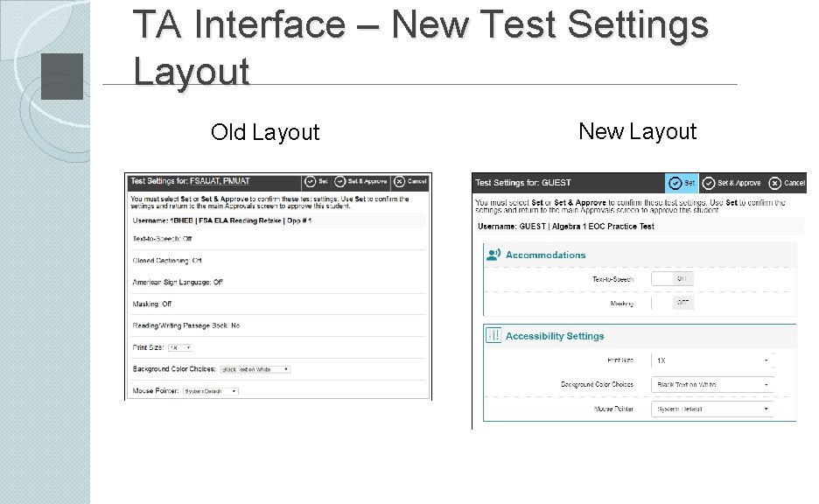
Task: Open Background Color Choices dropdown in New Layout
Action: (x=712, y=384)
